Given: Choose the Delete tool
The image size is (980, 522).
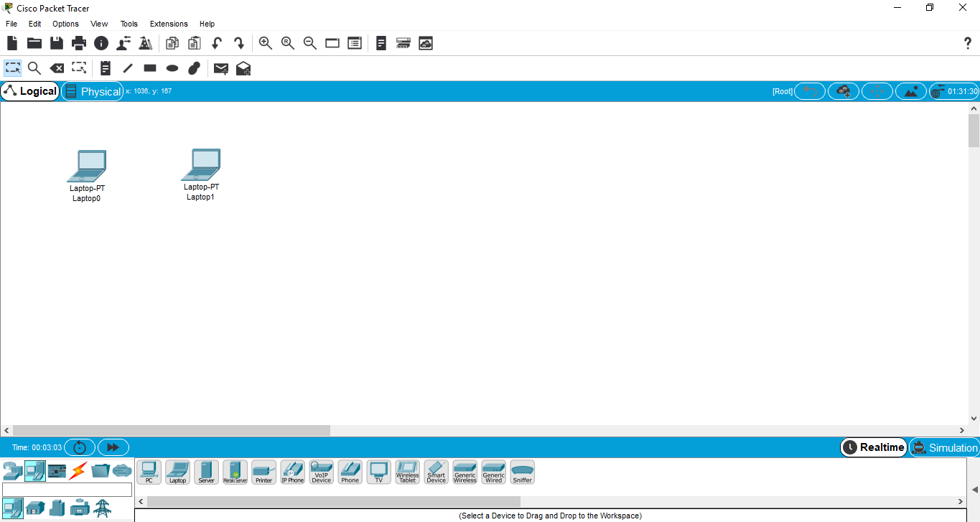Looking at the screenshot, I should point(57,68).
